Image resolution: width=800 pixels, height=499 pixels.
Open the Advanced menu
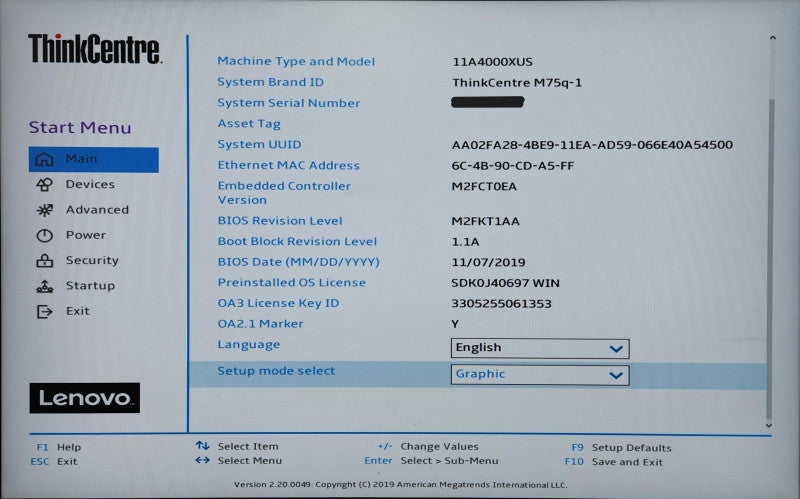pos(97,210)
